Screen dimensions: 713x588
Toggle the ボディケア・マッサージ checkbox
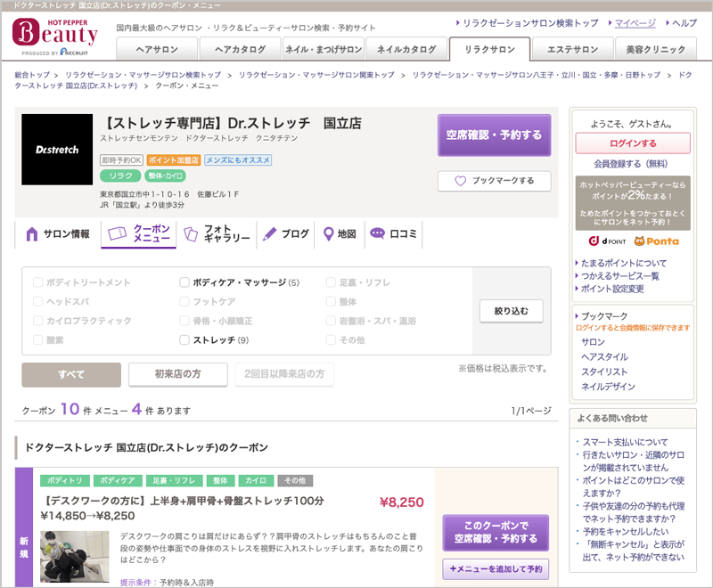(x=184, y=282)
